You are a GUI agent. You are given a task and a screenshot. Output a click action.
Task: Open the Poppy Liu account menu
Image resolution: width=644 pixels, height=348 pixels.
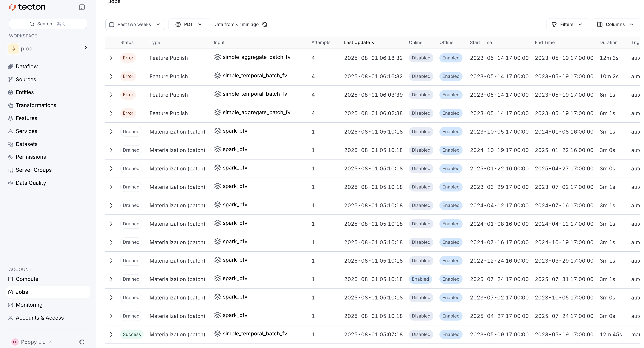pyautogui.click(x=33, y=342)
